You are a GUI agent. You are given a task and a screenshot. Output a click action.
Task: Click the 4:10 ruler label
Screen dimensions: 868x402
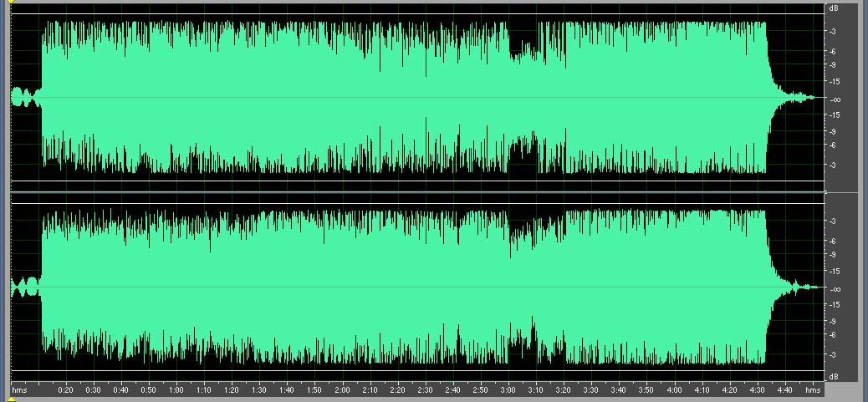[702, 390]
